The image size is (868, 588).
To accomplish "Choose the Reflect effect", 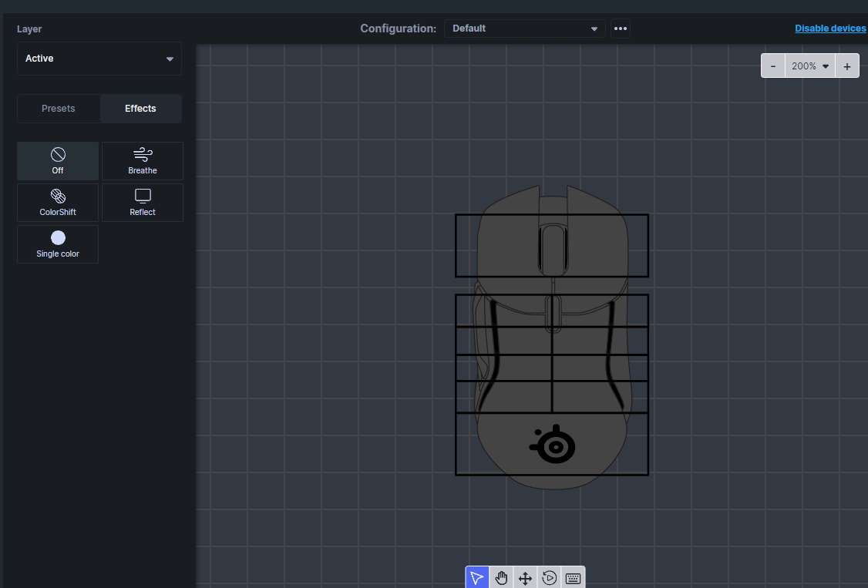I will point(143,203).
